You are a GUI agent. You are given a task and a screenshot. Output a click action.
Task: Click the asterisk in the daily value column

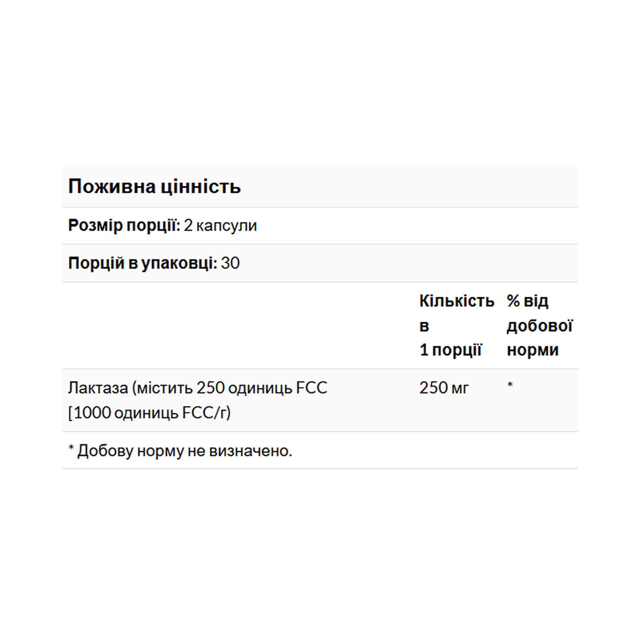[x=510, y=385]
